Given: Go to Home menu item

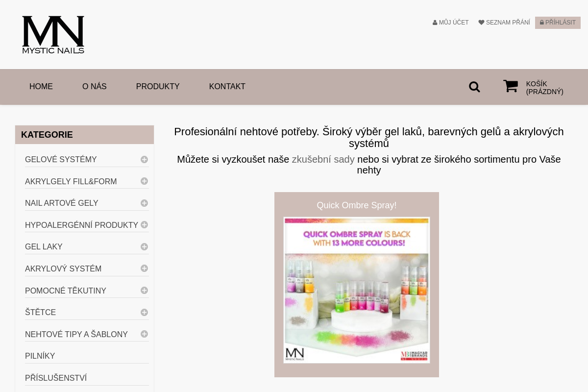Looking at the screenshot, I should [41, 87].
